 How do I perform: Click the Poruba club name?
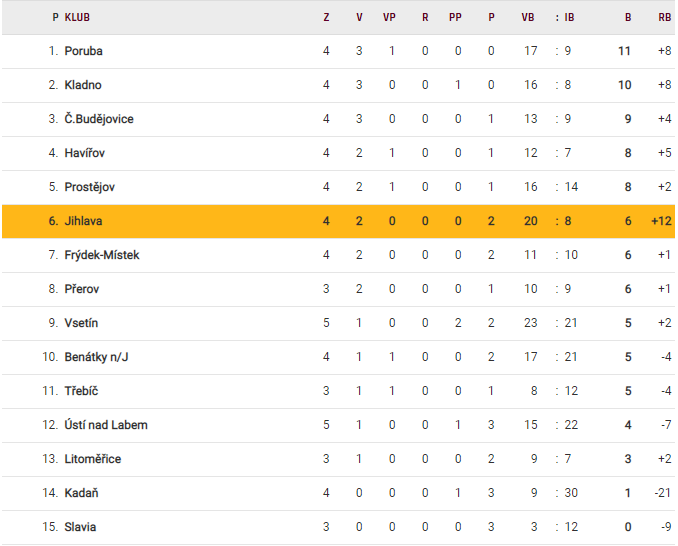click(x=84, y=51)
